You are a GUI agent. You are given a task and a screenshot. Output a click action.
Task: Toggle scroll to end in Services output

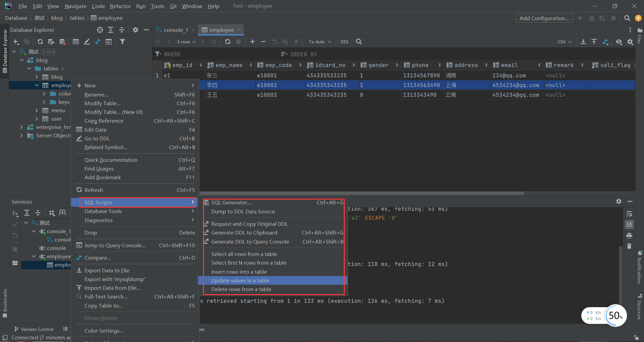[x=629, y=224]
